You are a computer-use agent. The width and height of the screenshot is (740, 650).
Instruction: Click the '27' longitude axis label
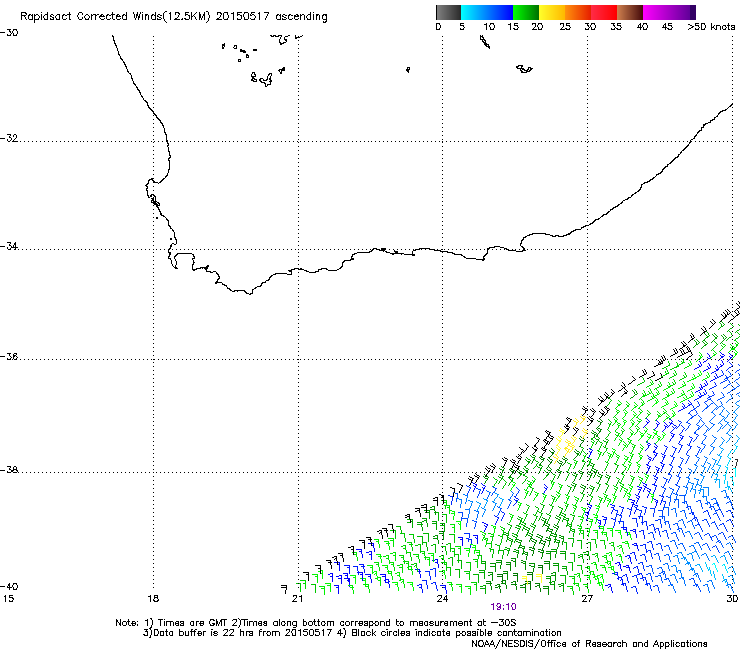pos(587,599)
